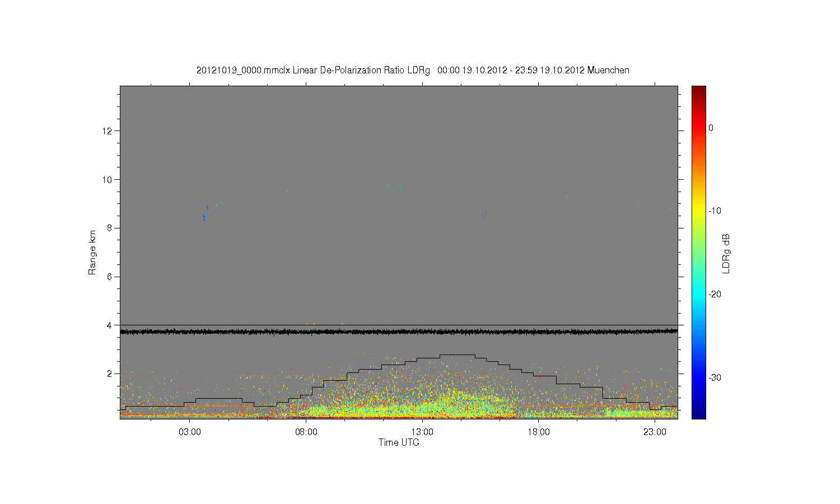Click the 8 km range tick label
Image resolution: width=840 pixels, height=504 pixels.
[110, 228]
